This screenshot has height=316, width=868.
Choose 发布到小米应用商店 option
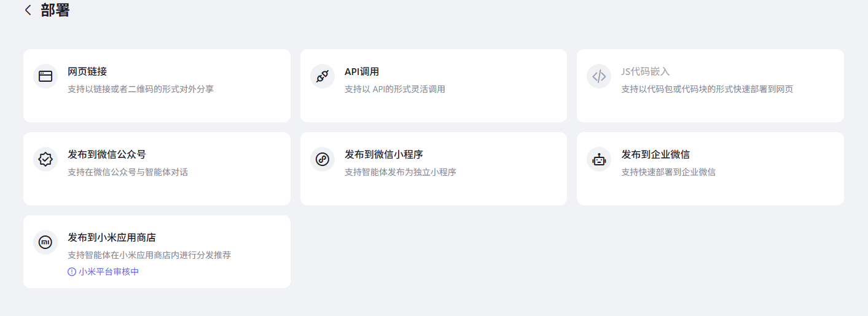[x=111, y=237]
